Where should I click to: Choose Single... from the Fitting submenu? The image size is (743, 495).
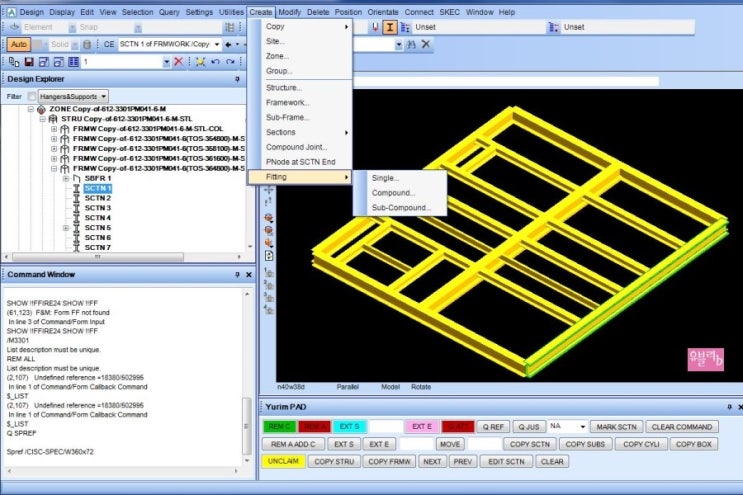400,178
